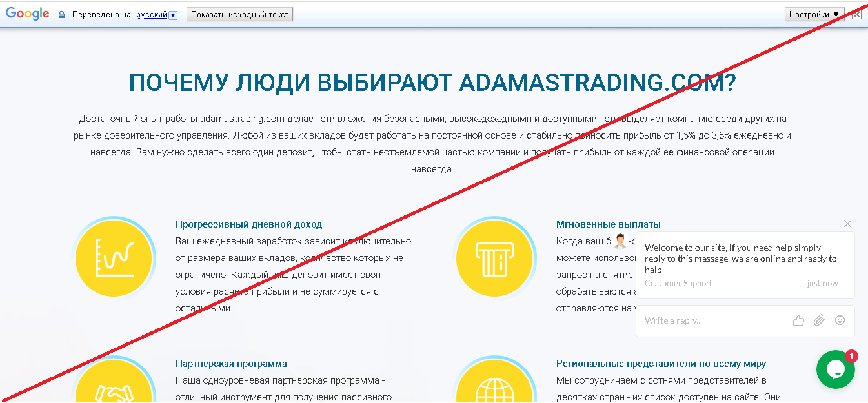The height and width of the screenshot is (403, 868).
Task: Click the chat welcome message bubble
Action: [x=745, y=265]
